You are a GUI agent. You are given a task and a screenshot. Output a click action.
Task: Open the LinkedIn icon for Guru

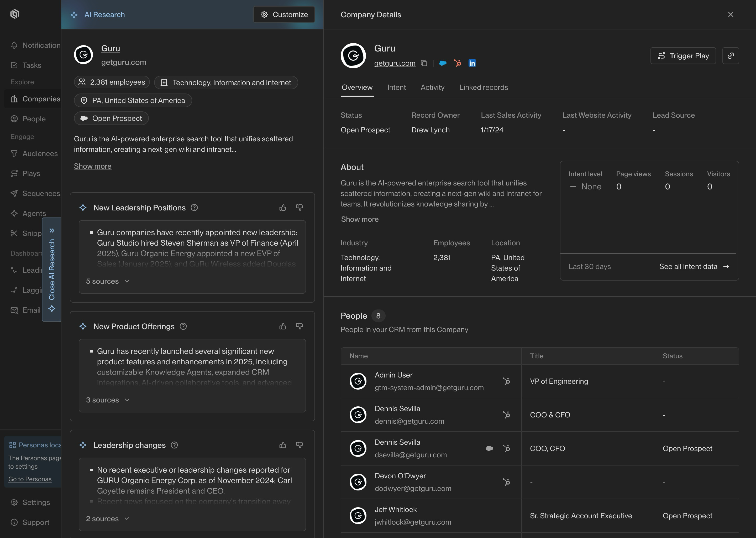tap(472, 63)
